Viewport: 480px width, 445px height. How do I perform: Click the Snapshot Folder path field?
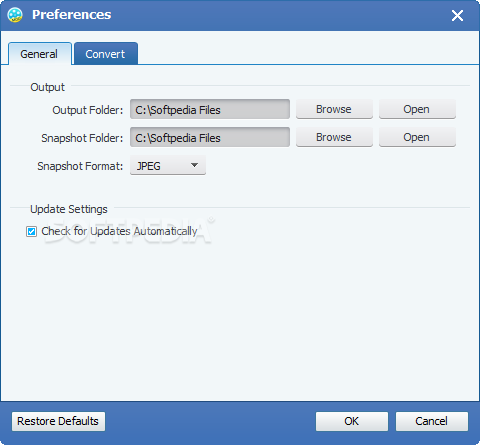pos(210,138)
